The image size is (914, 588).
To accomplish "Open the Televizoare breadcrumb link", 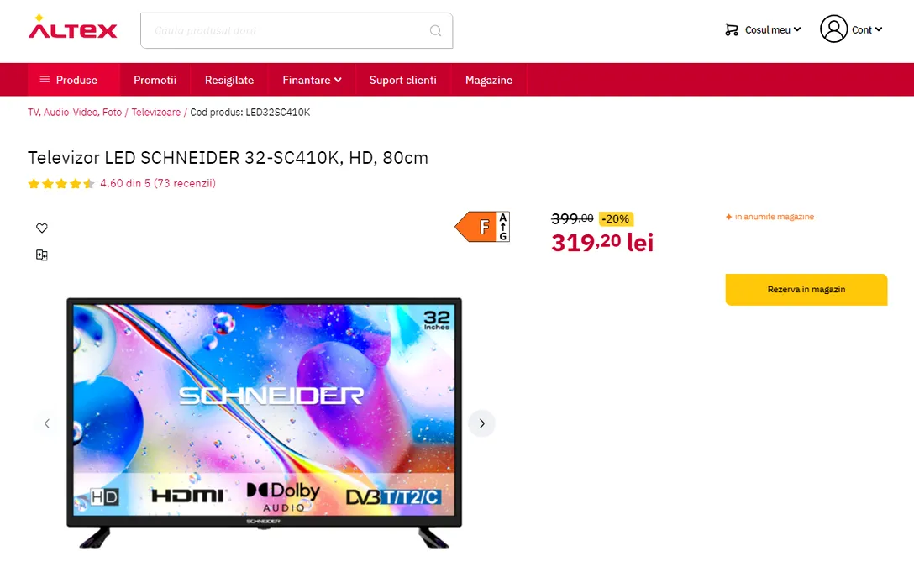I will pos(155,112).
